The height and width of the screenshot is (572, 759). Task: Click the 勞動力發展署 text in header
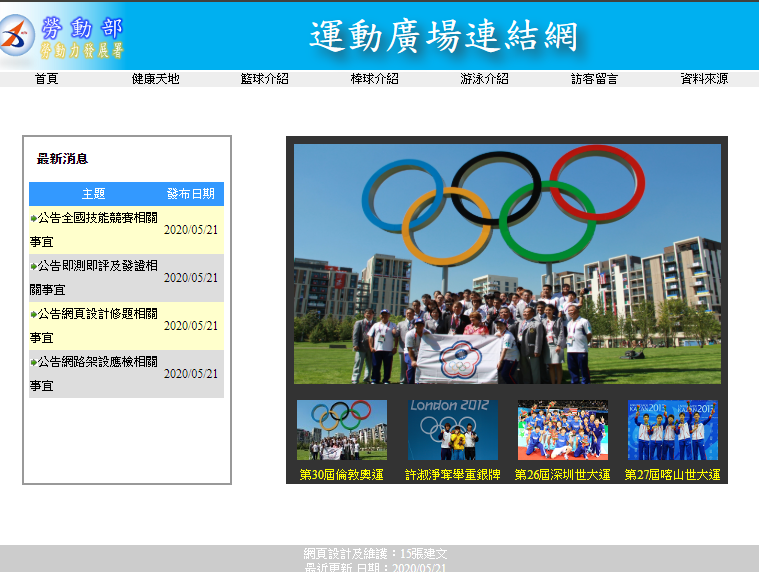[x=82, y=50]
